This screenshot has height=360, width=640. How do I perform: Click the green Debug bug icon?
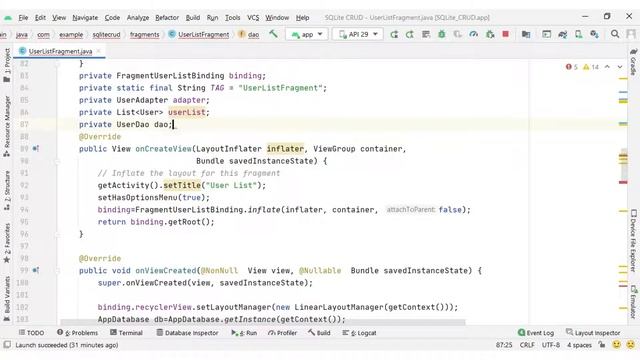[x=442, y=34]
